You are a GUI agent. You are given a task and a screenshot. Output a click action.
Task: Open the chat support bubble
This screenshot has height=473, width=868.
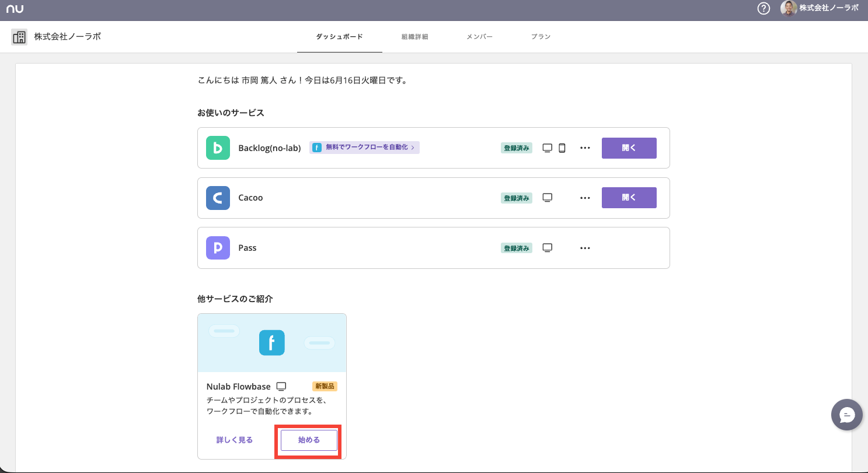tap(847, 415)
